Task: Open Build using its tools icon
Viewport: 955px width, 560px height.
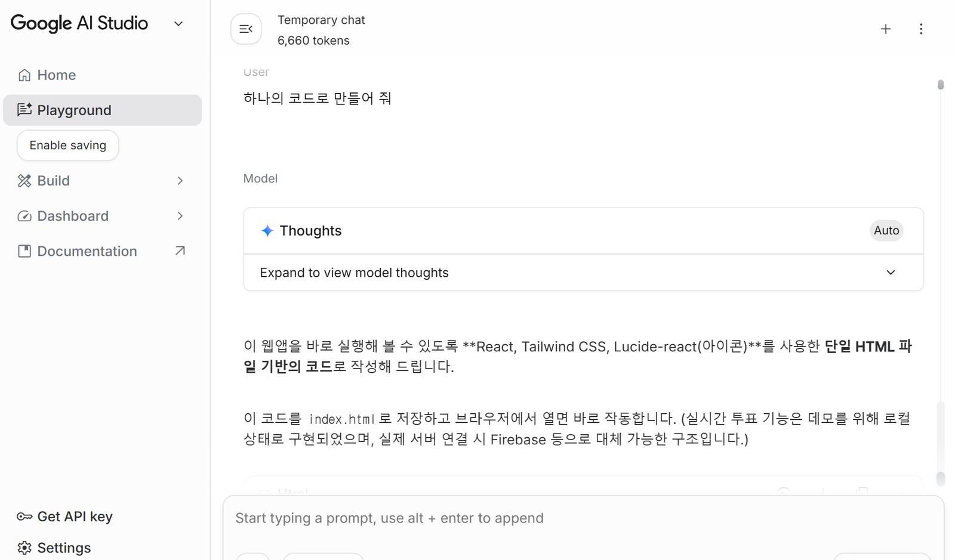Action: [24, 181]
